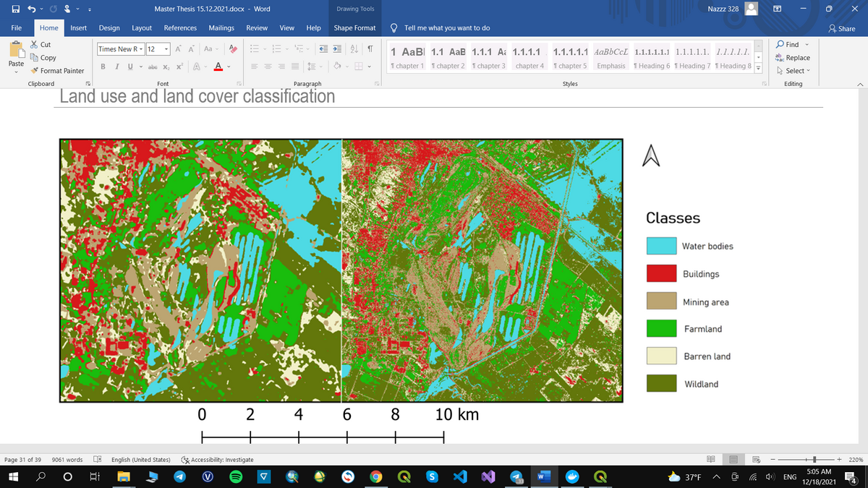868x488 pixels.
Task: Click the Clear All Formatting eraser icon
Action: pyautogui.click(x=233, y=49)
